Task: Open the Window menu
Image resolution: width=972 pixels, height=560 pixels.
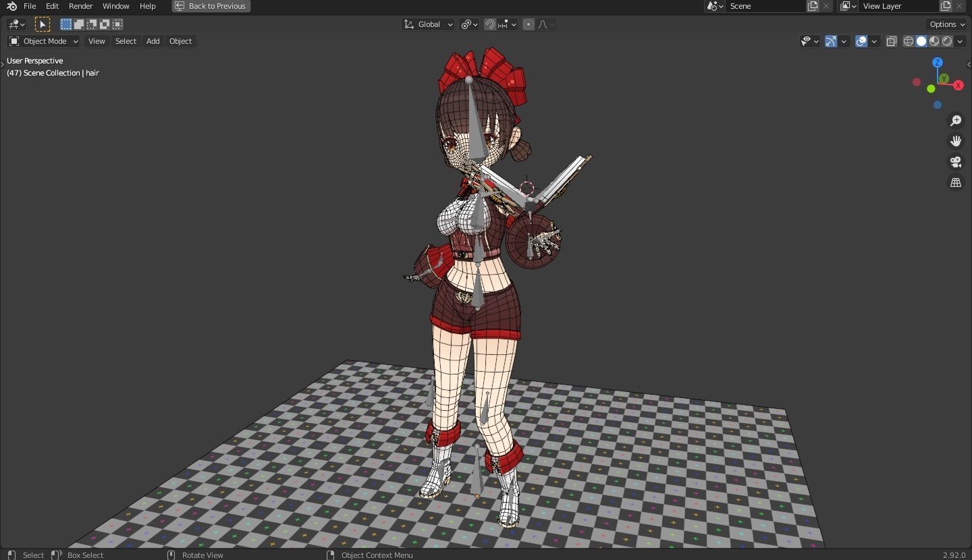Action: point(115,6)
